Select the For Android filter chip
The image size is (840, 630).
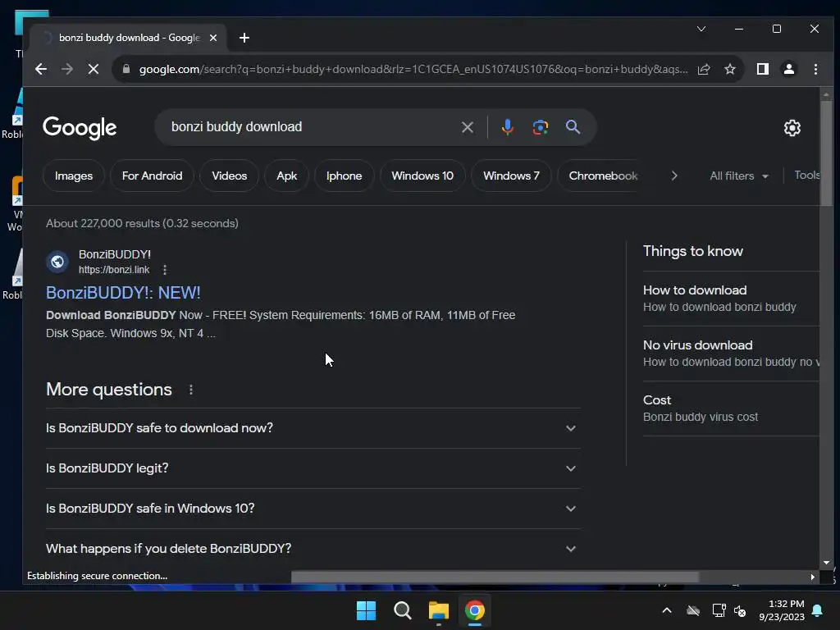pos(152,176)
